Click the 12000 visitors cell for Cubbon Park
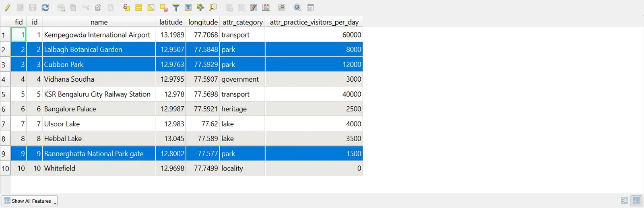Screen dimensions: 644x208 click(x=314, y=64)
